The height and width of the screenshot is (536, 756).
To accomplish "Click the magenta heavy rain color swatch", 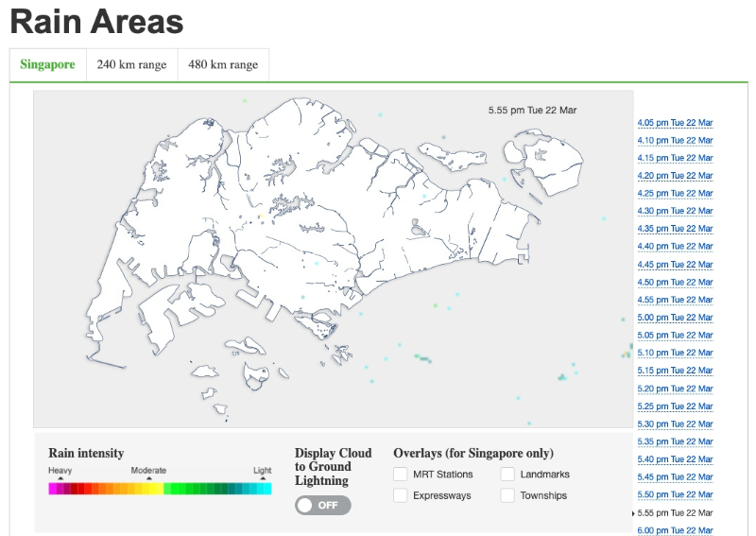I will (54, 489).
